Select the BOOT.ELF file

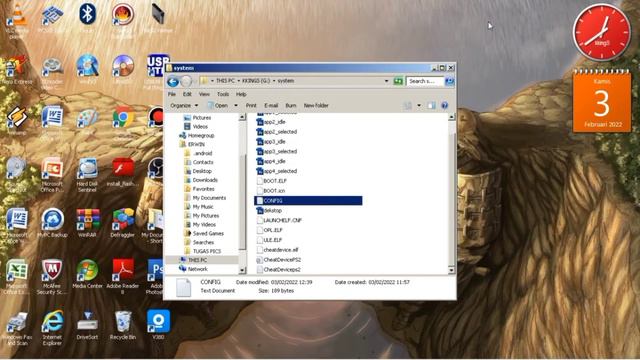(x=275, y=181)
